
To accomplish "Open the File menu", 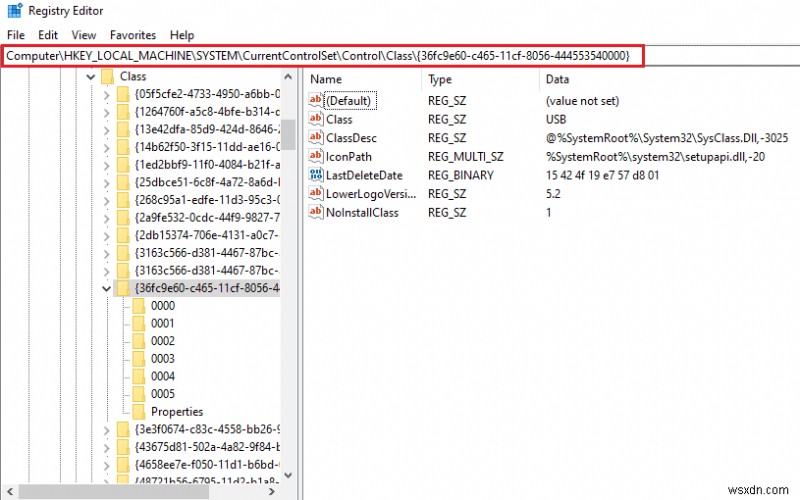I will point(16,35).
